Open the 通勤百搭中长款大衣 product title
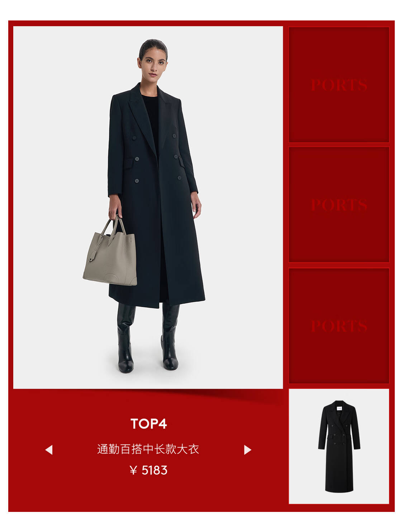Screen dimensions: 403x532 click(x=148, y=449)
